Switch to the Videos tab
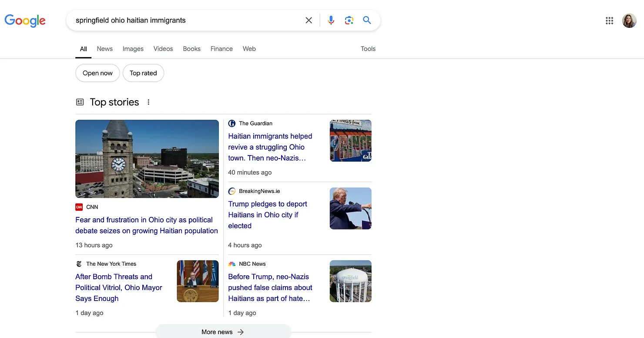The image size is (644, 338). 163,49
